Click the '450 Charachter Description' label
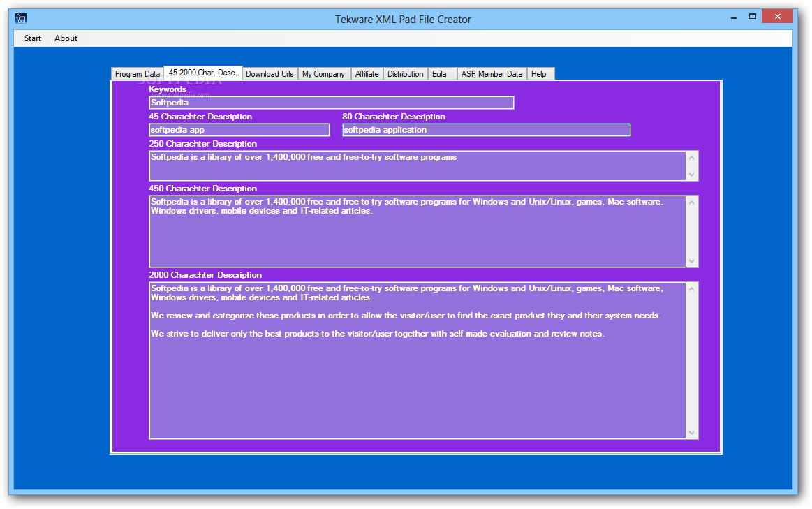The height and width of the screenshot is (509, 812). [x=203, y=189]
